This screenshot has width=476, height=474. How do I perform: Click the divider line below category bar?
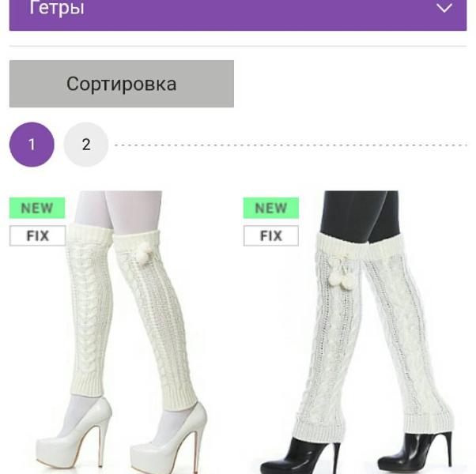238,46
